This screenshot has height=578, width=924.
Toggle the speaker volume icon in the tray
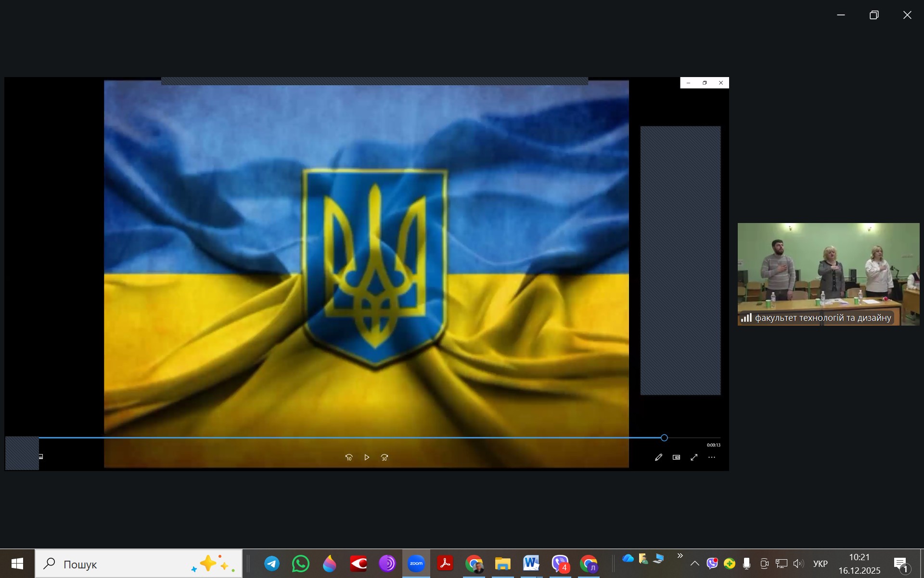pos(798,564)
